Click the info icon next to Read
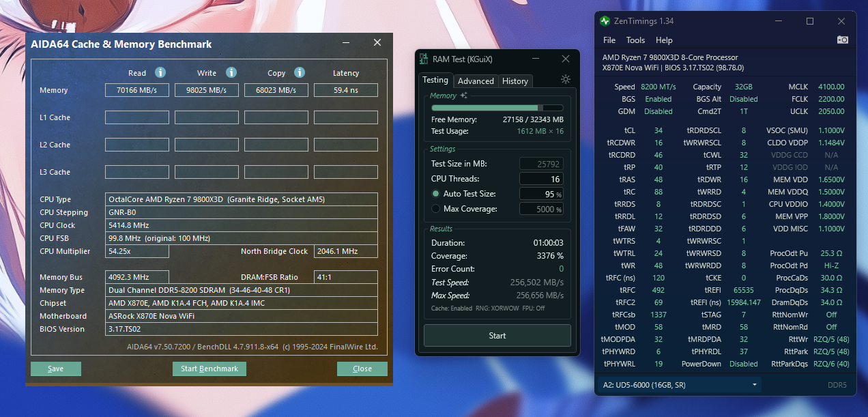The width and height of the screenshot is (868, 417). tap(160, 72)
